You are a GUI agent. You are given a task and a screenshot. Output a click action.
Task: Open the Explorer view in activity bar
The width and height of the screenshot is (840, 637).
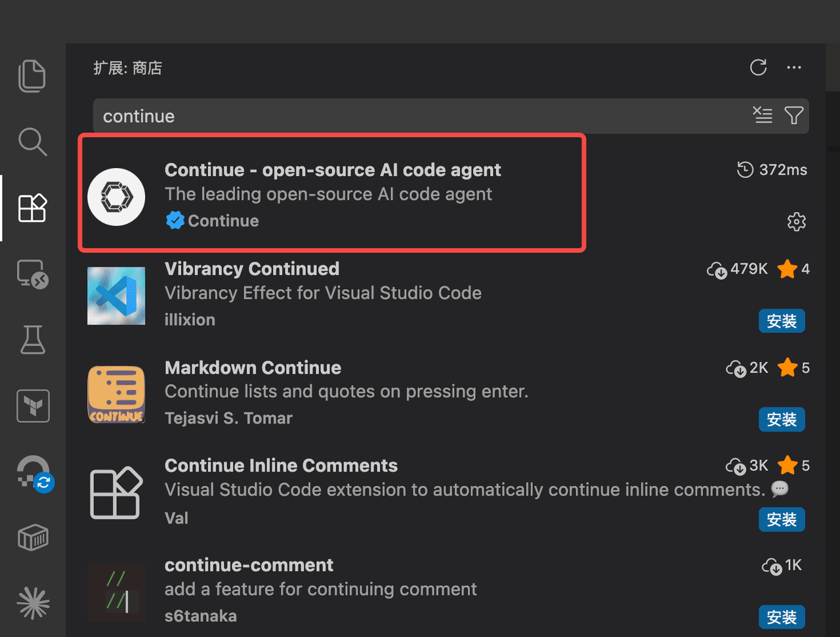point(32,76)
